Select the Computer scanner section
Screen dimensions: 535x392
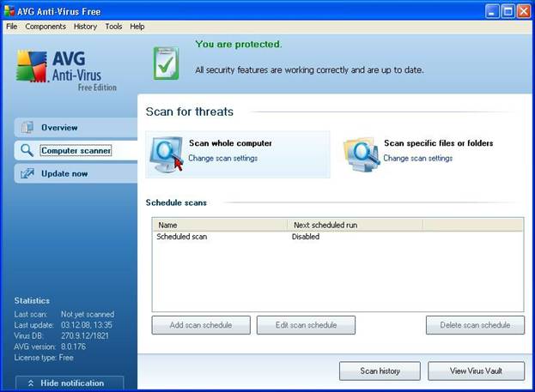[x=76, y=150]
